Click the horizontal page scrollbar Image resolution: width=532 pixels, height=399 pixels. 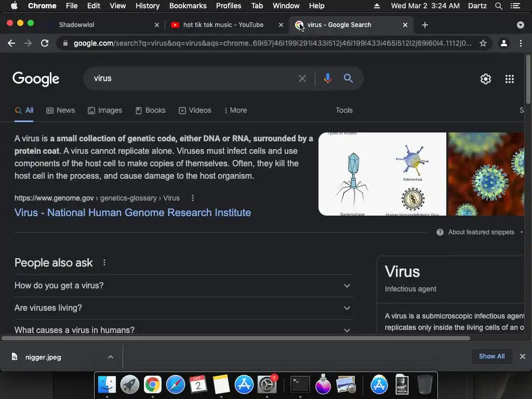pos(236,338)
